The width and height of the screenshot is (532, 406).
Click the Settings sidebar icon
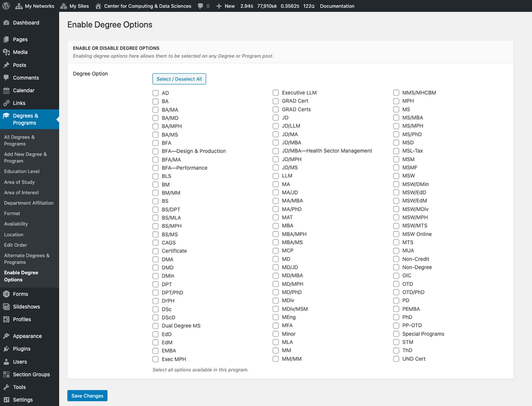6,400
